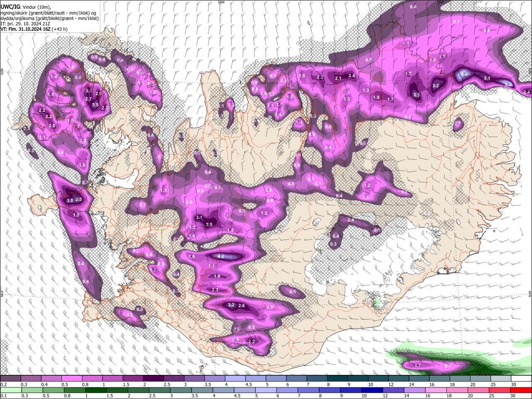The height and width of the screenshot is (399, 532).
Task: Pick the white snow swatch above label 30
Action: pyautogui.click(x=521, y=378)
